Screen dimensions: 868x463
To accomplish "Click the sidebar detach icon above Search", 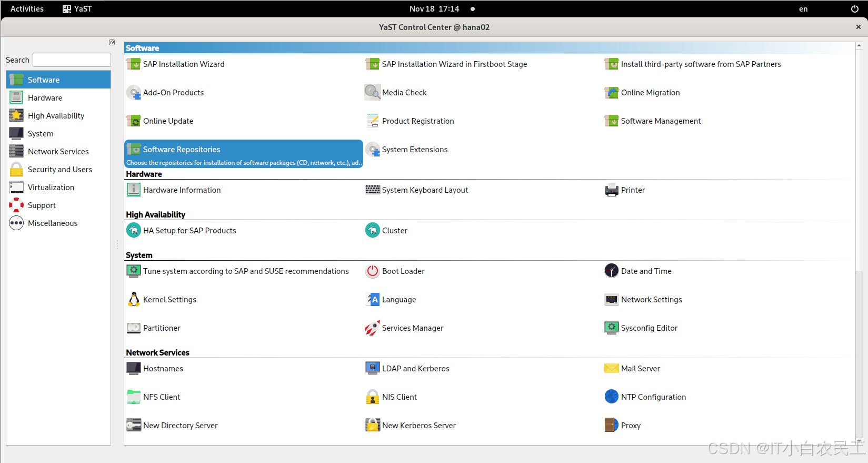I will (112, 43).
